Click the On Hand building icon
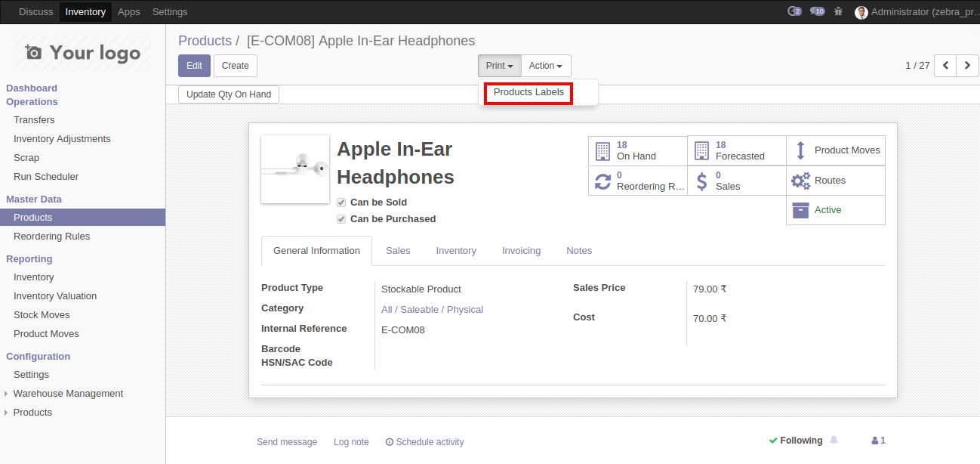 coord(602,150)
